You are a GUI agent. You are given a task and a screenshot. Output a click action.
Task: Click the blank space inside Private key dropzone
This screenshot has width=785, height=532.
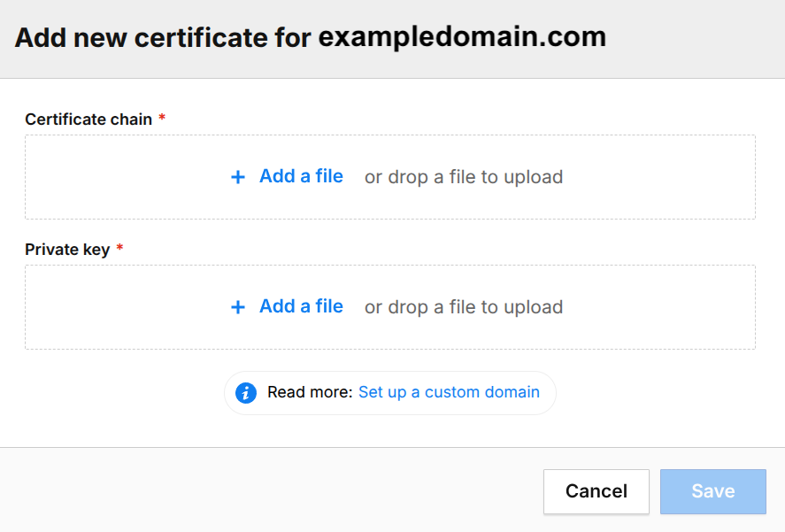click(x=125, y=307)
